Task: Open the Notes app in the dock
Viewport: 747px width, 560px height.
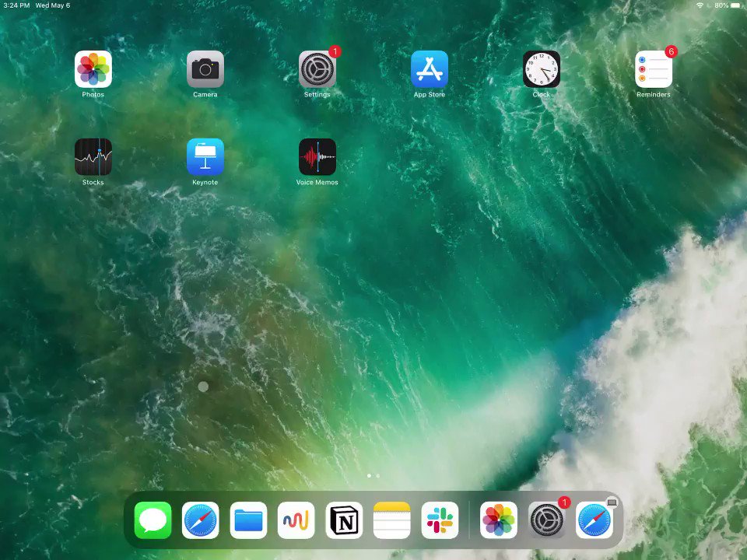Action: tap(391, 520)
